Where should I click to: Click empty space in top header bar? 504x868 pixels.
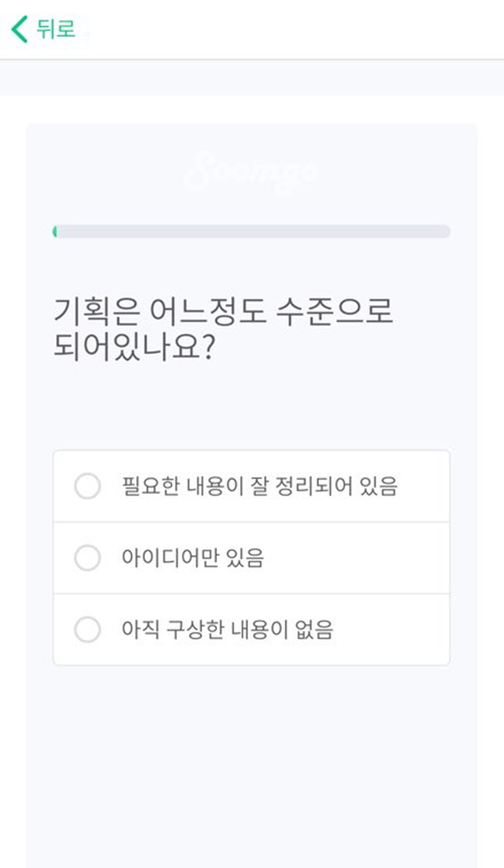(288, 29)
